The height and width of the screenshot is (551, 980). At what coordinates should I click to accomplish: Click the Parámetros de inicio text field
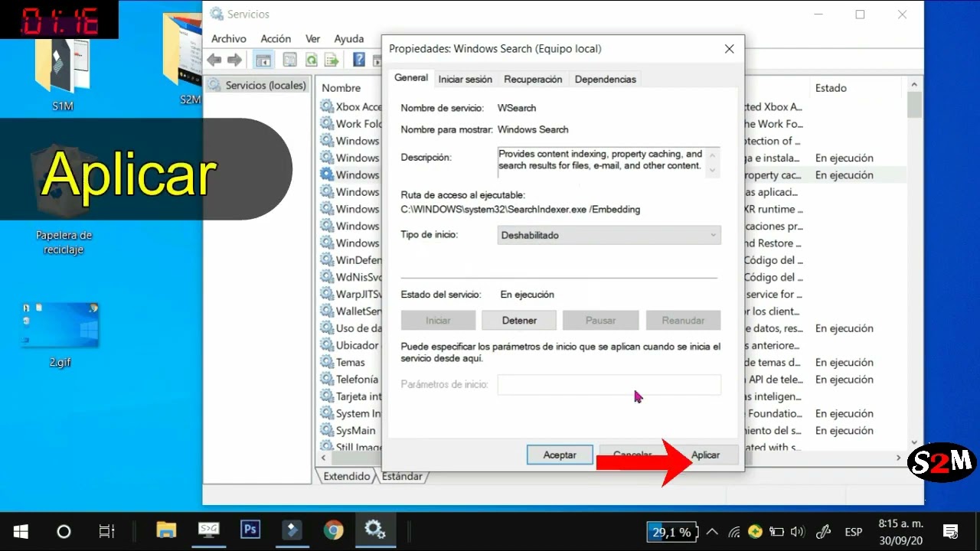click(609, 384)
